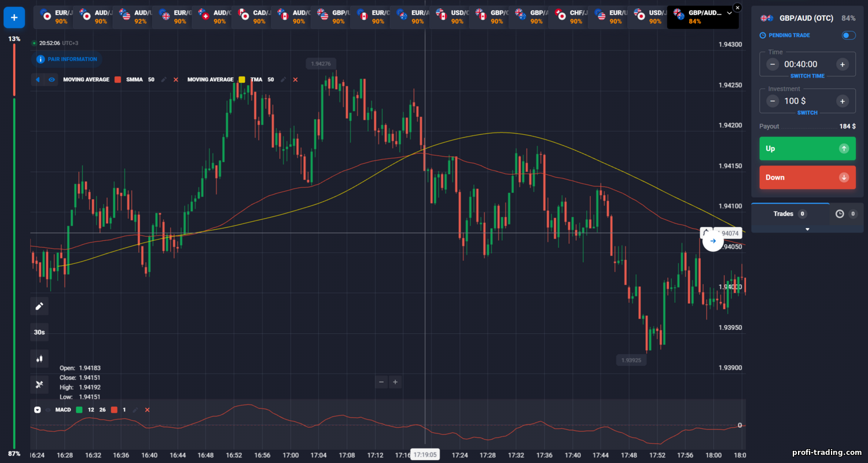Enable the Pending Trade switch
This screenshot has width=868, height=463.
[x=848, y=35]
